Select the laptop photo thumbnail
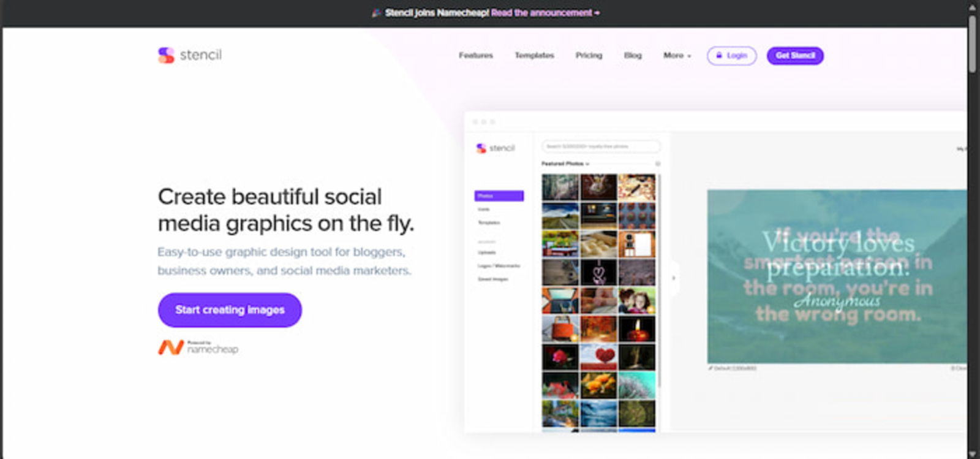The width and height of the screenshot is (980, 459). [x=560, y=300]
